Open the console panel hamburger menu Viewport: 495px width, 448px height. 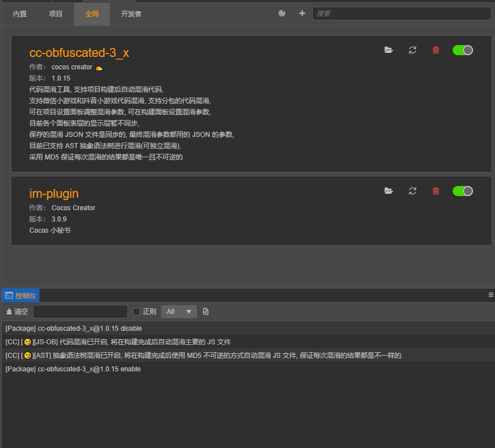coord(491,295)
